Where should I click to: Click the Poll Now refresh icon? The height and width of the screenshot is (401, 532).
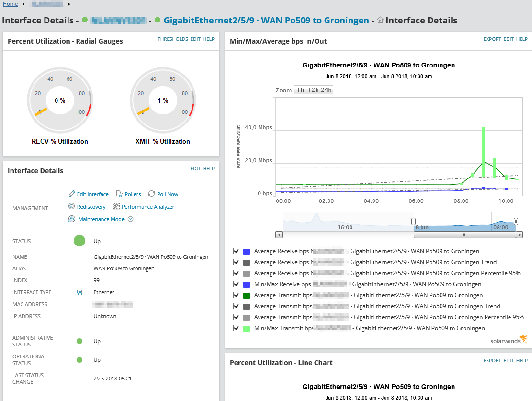click(152, 194)
